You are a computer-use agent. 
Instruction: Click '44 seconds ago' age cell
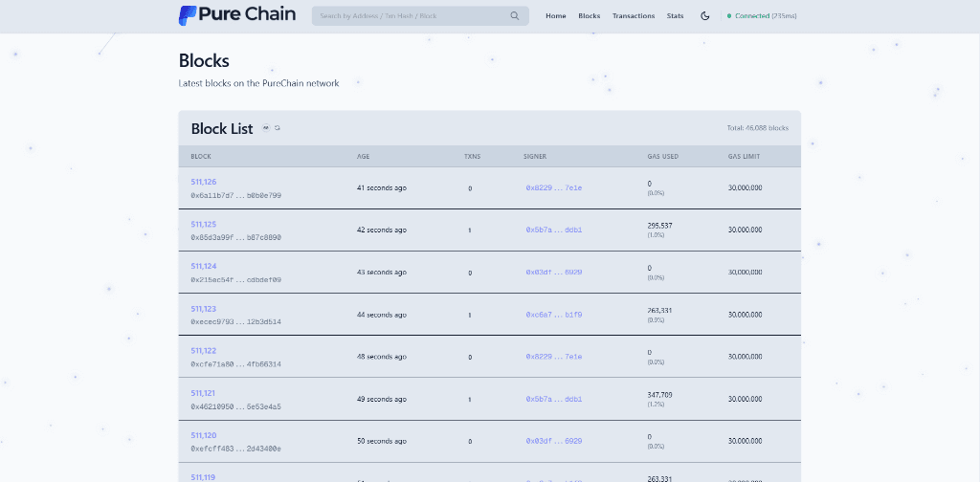pyautogui.click(x=382, y=315)
